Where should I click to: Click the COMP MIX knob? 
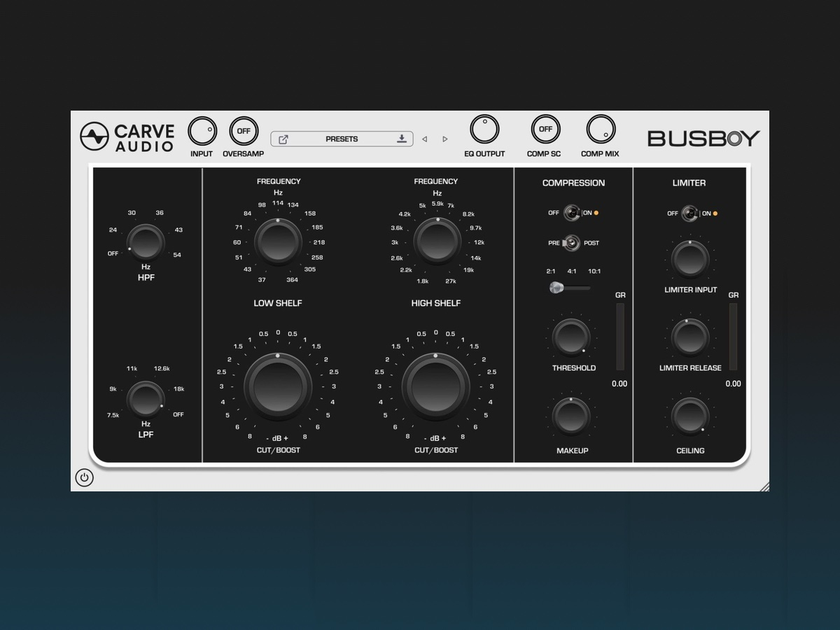pos(601,129)
